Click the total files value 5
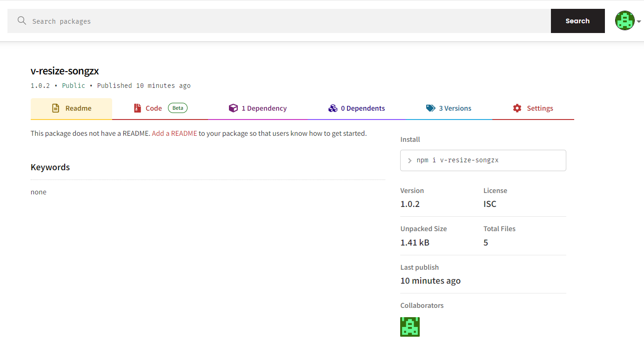The image size is (644, 346). (486, 242)
